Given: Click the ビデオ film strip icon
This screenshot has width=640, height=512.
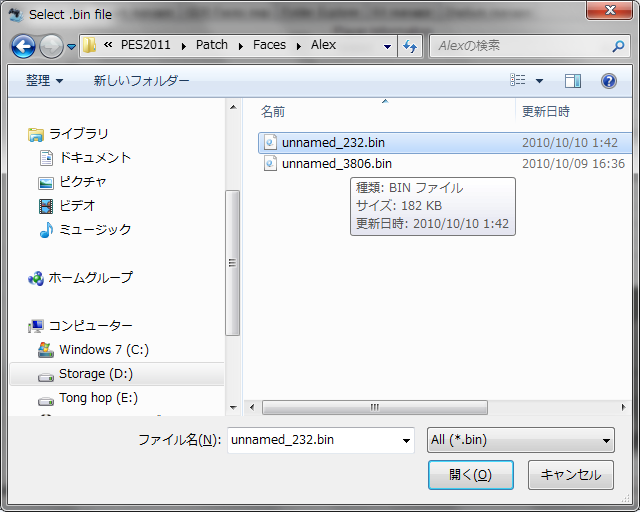Looking at the screenshot, I should (46, 206).
